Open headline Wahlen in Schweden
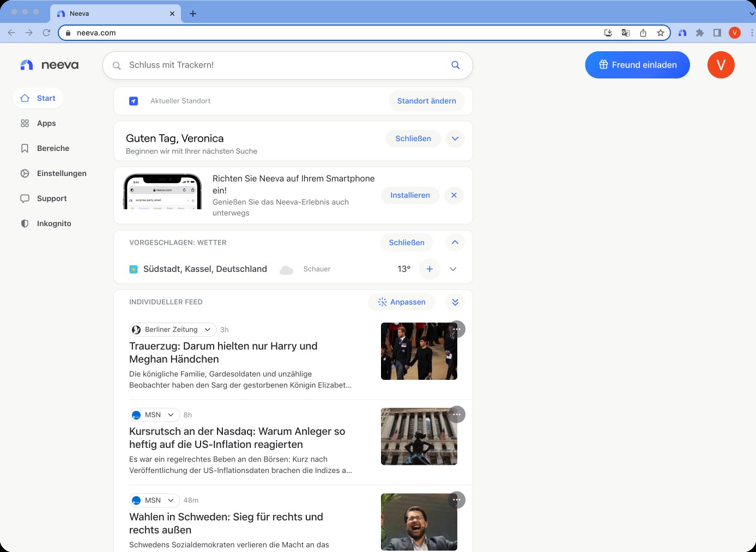Image resolution: width=756 pixels, height=552 pixels. [226, 523]
